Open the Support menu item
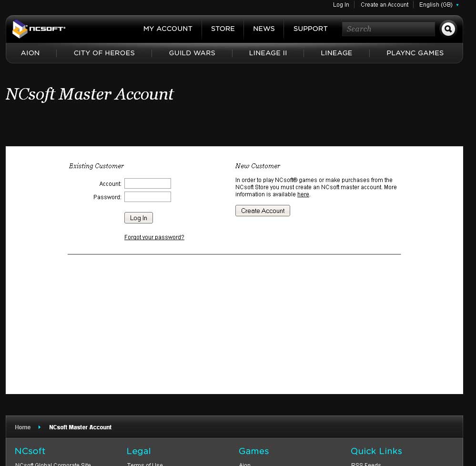The height and width of the screenshot is (466, 476). 310,29
